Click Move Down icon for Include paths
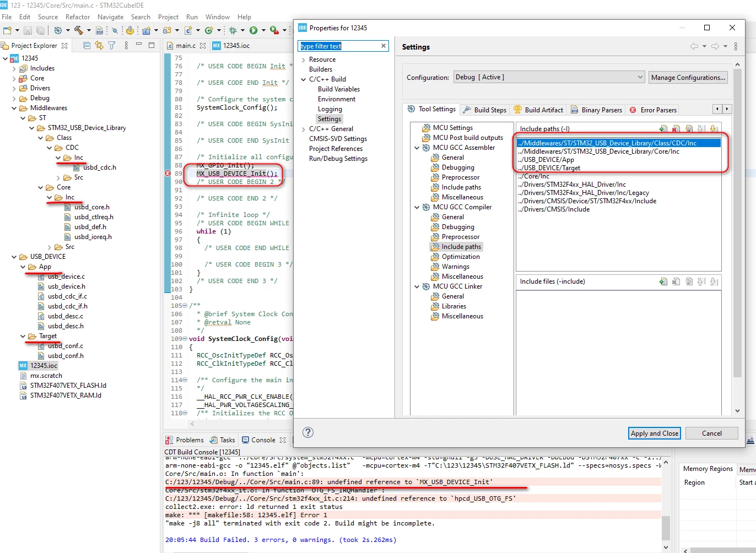 tap(714, 129)
